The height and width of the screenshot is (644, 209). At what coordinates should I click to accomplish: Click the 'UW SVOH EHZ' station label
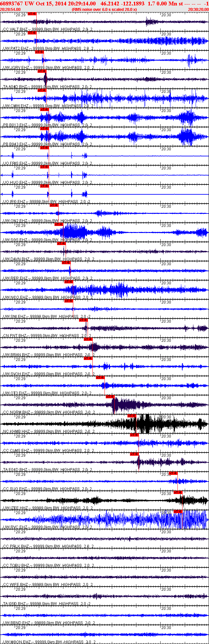(16, 374)
